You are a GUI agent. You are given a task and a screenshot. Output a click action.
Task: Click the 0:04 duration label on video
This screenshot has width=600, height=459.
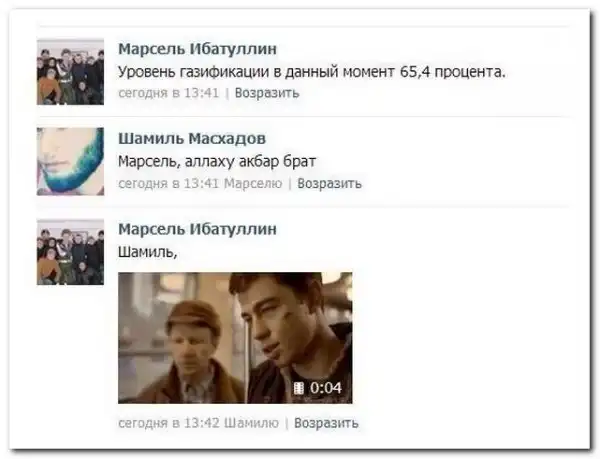click(326, 388)
